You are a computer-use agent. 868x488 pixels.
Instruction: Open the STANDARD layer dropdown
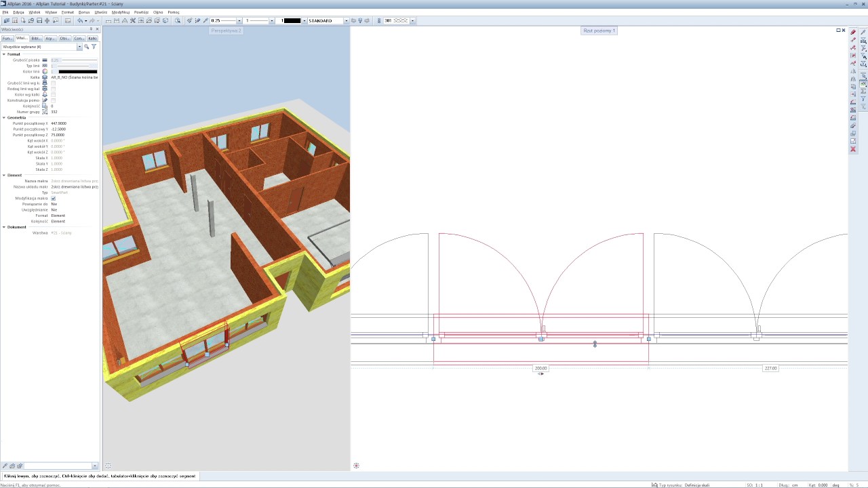click(346, 21)
